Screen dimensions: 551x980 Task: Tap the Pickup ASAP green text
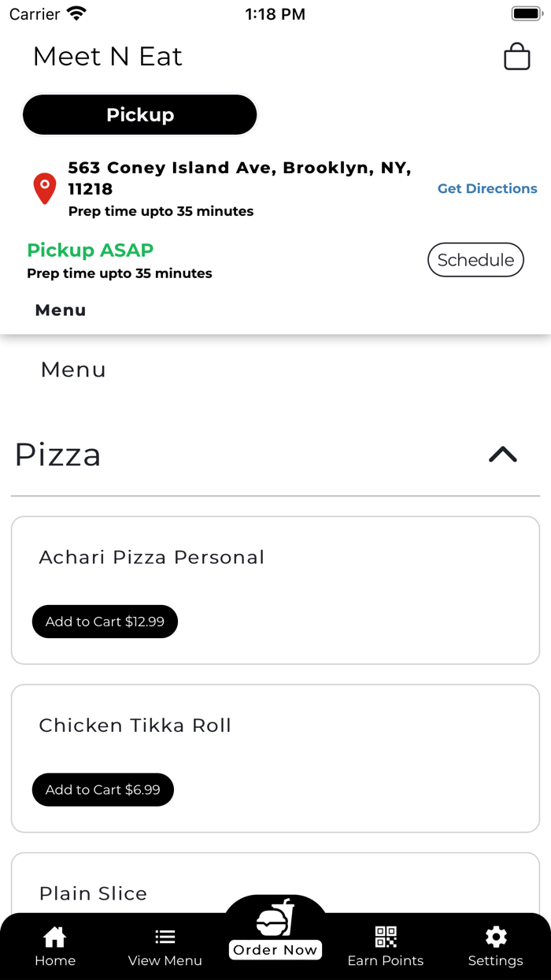coord(91,251)
